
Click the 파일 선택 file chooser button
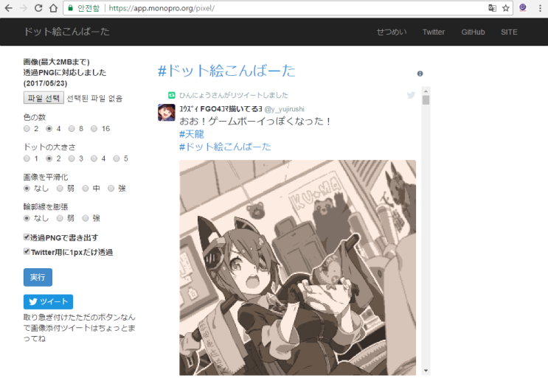(44, 98)
